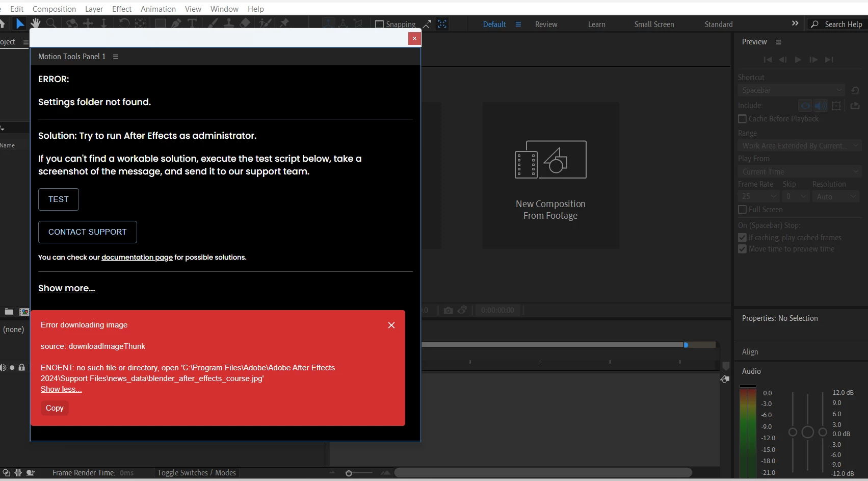
Task: Click the CONTACT SUPPORT button
Action: [88, 232]
